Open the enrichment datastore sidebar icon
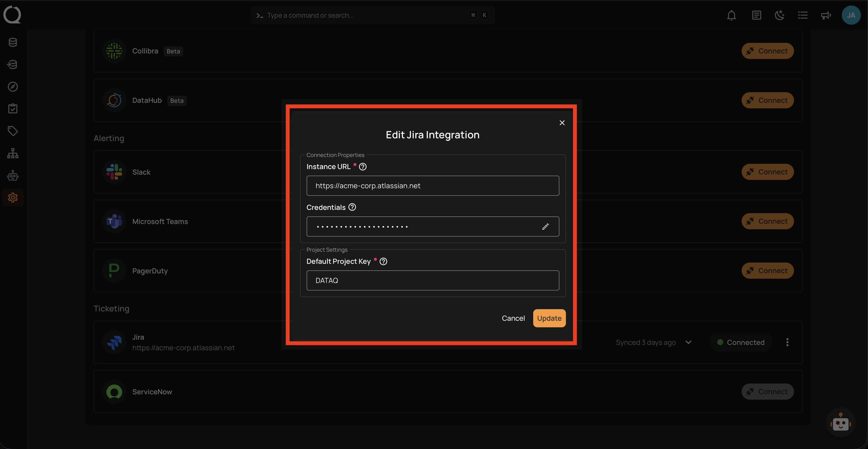Viewport: 868px width, 449px height. pos(13,65)
